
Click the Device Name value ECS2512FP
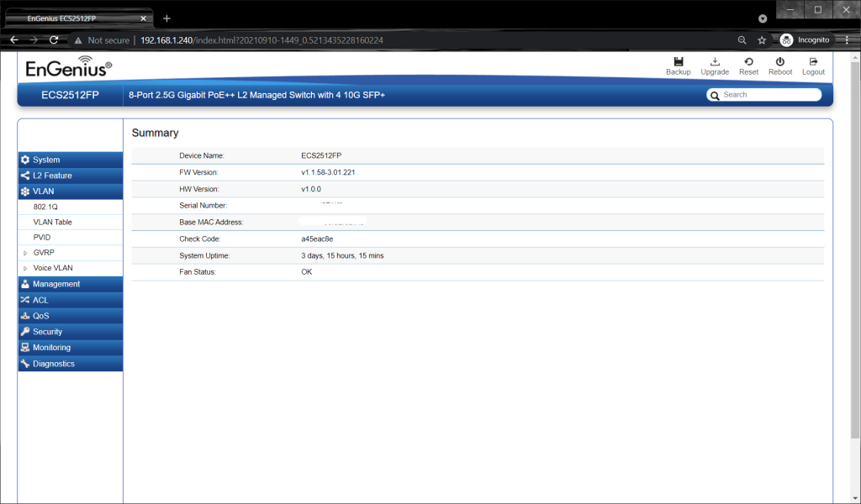tap(321, 155)
